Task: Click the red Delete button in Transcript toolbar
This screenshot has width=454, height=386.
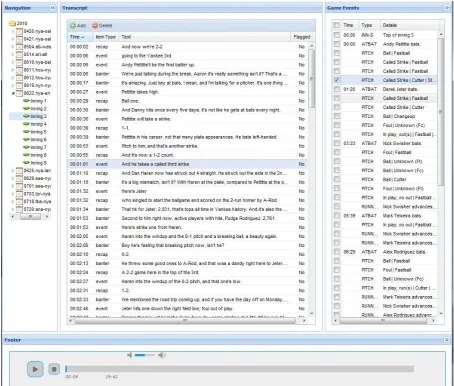Action: (102, 25)
